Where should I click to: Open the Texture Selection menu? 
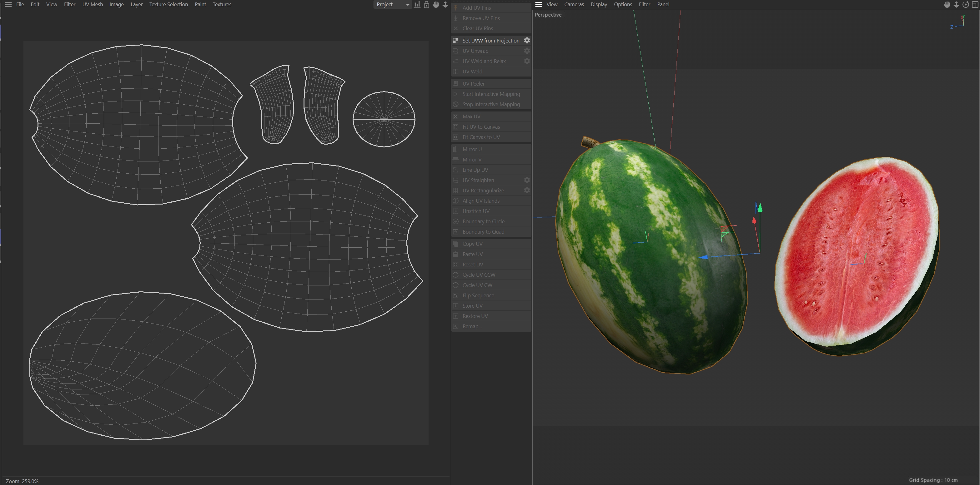click(x=168, y=5)
